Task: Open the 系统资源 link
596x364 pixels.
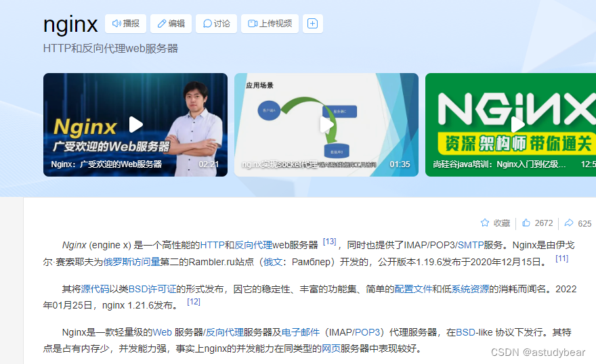Action: point(470,289)
